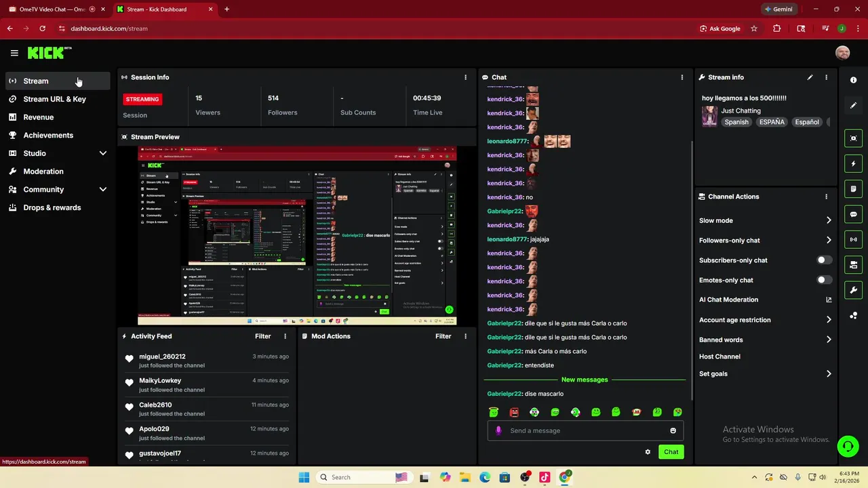Toggle stream preview widget in right rail
The height and width of the screenshot is (488, 868).
tap(853, 138)
